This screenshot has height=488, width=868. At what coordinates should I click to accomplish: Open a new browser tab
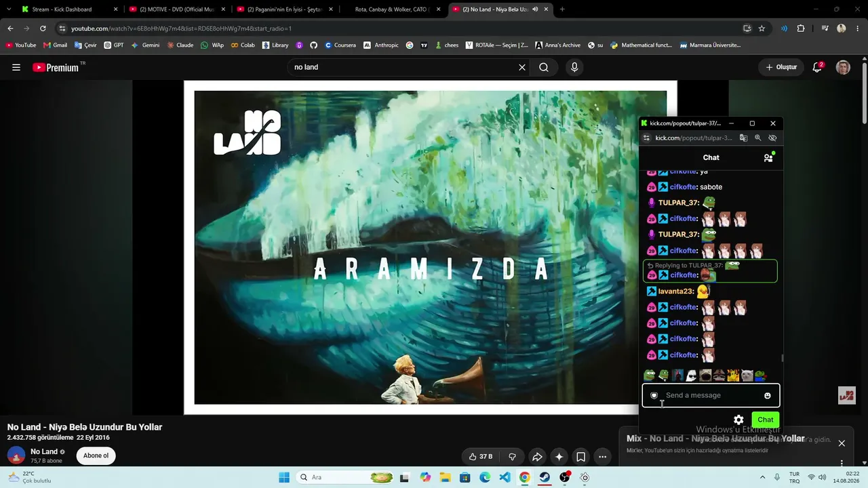[x=562, y=9]
